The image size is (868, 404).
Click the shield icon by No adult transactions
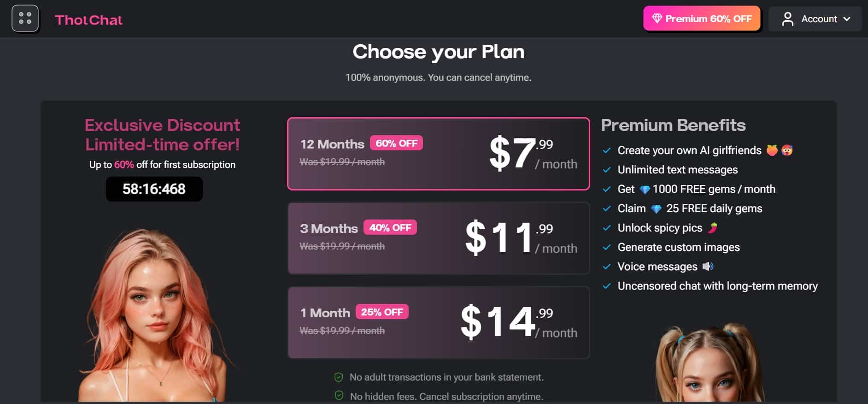[339, 377]
